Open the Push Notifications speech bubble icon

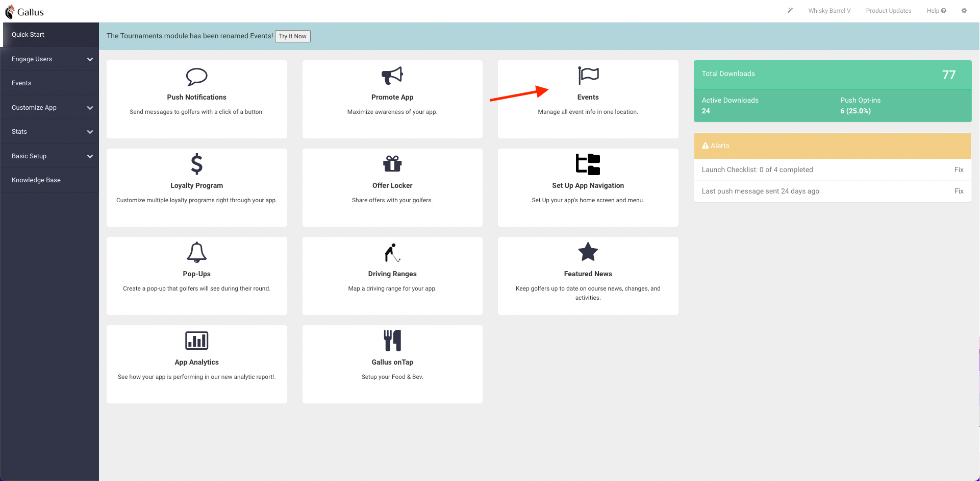196,77
